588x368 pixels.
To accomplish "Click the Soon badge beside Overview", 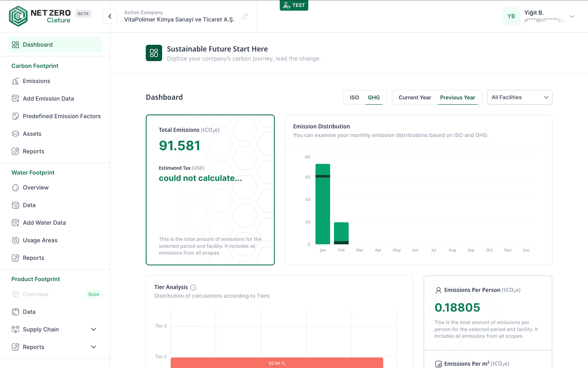I will click(x=94, y=294).
